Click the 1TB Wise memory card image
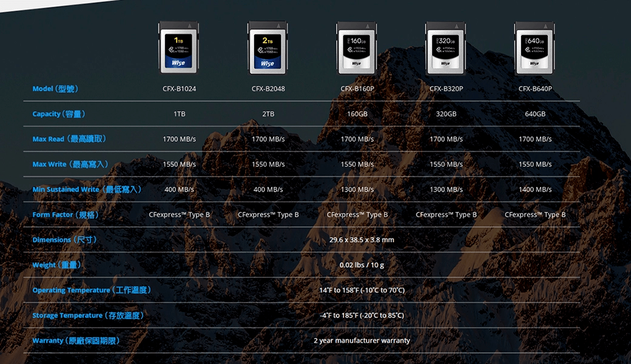The height and width of the screenshot is (364, 631). click(x=178, y=46)
